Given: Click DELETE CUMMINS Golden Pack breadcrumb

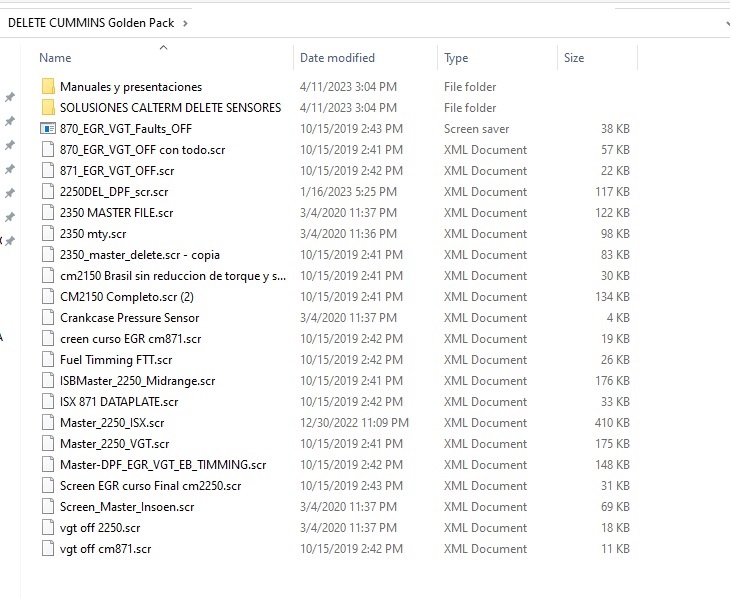Looking at the screenshot, I should tap(92, 22).
